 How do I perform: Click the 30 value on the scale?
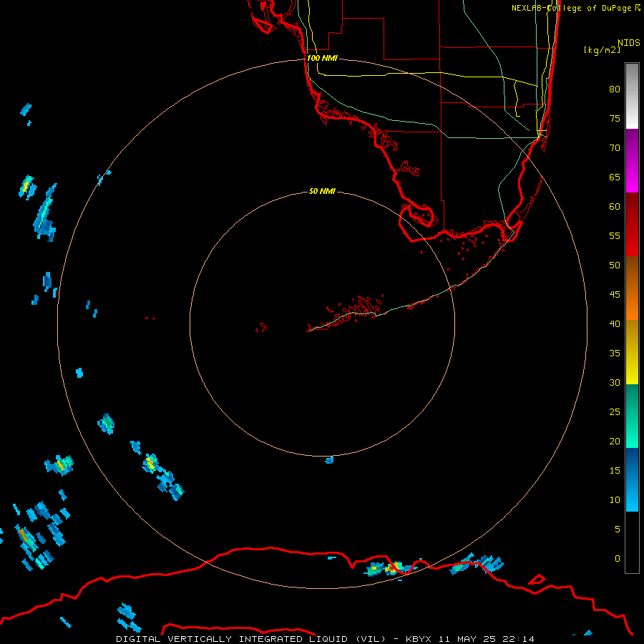tap(615, 382)
